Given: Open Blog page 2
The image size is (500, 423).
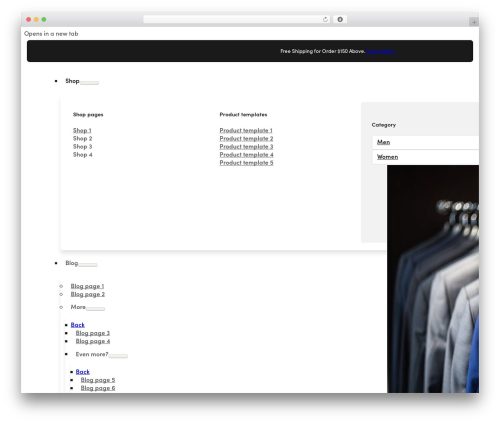Looking at the screenshot, I should coord(88,294).
